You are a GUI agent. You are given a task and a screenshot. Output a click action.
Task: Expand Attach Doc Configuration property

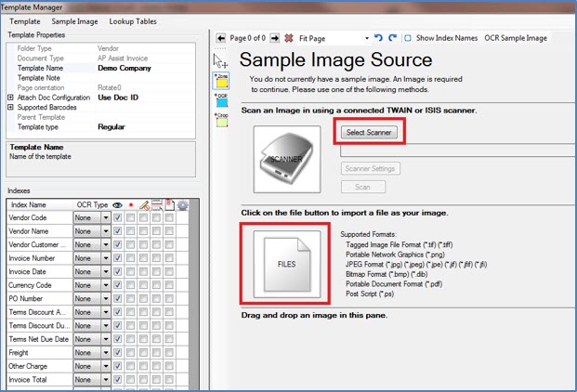[x=10, y=97]
